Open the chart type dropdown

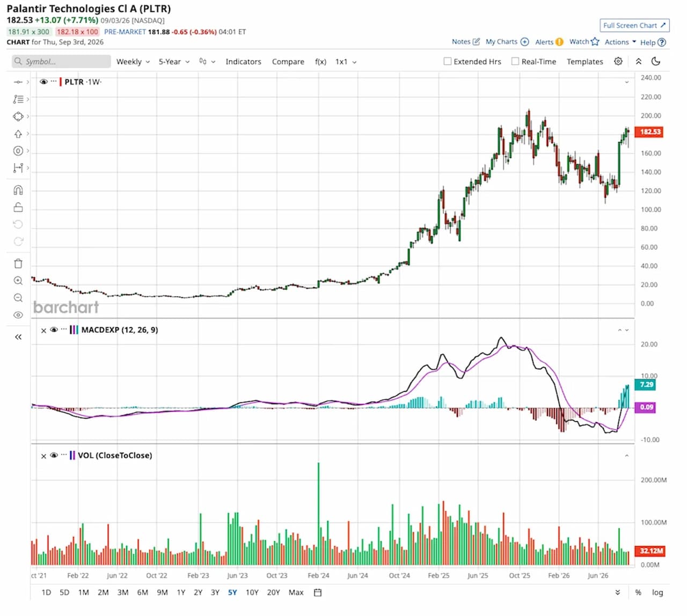tap(207, 62)
